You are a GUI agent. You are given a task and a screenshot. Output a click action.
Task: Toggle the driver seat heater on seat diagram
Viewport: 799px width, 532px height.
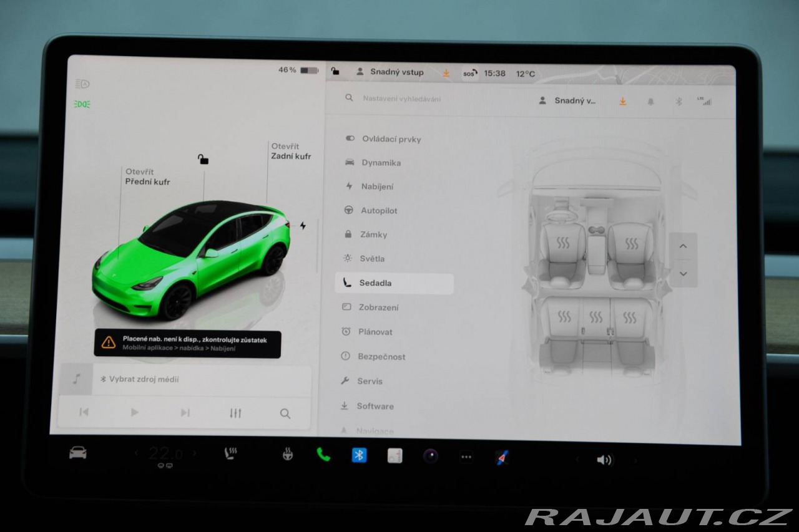(x=563, y=243)
